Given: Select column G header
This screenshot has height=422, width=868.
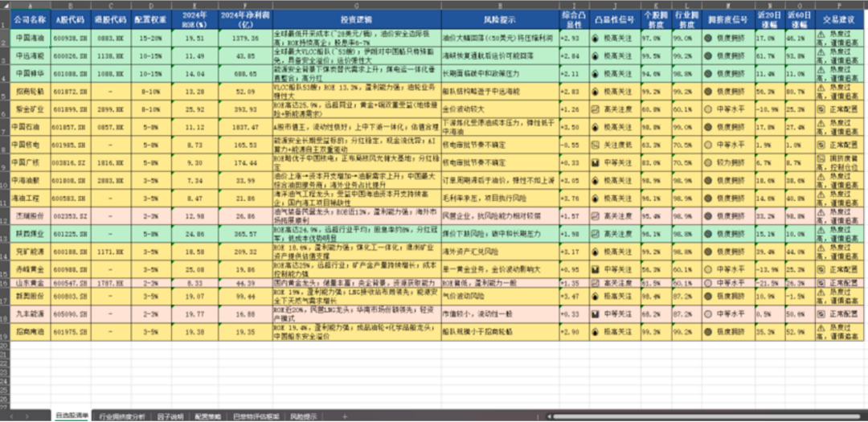Looking at the screenshot, I should (x=357, y=5).
